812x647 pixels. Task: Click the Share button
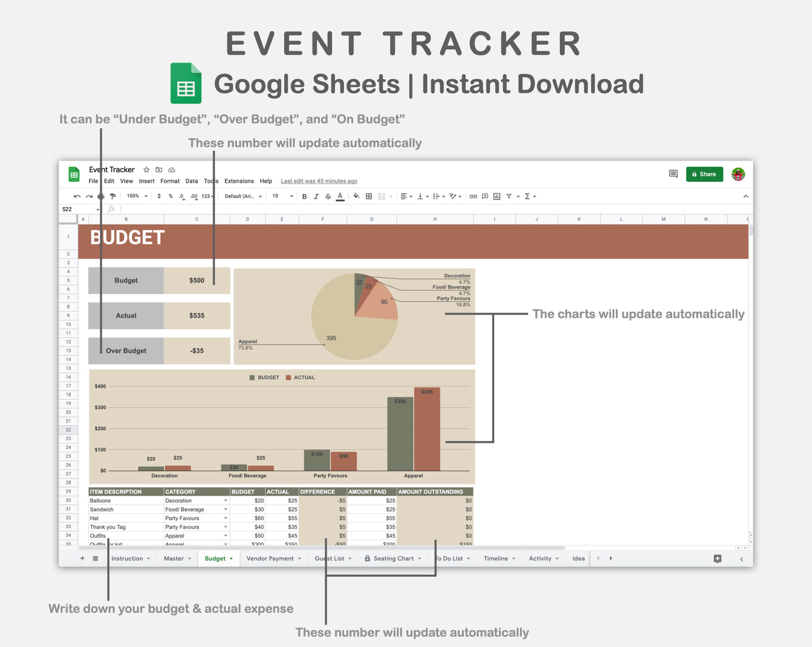point(704,174)
